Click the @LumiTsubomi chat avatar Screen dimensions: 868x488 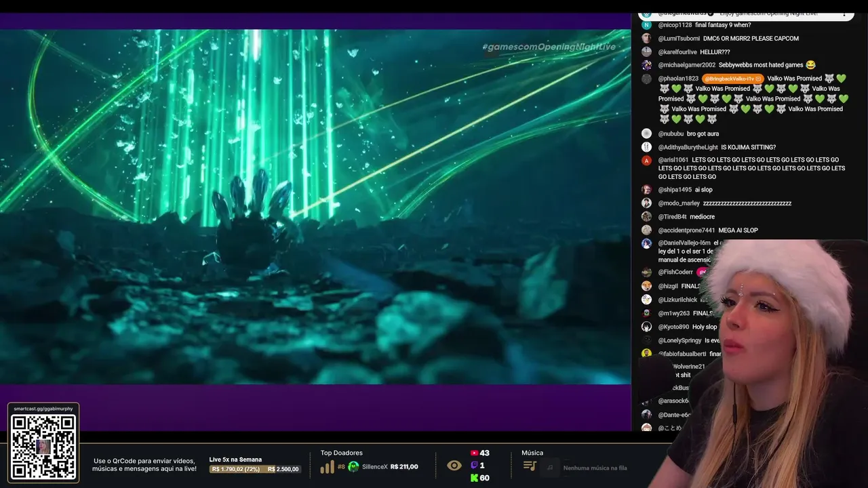646,39
